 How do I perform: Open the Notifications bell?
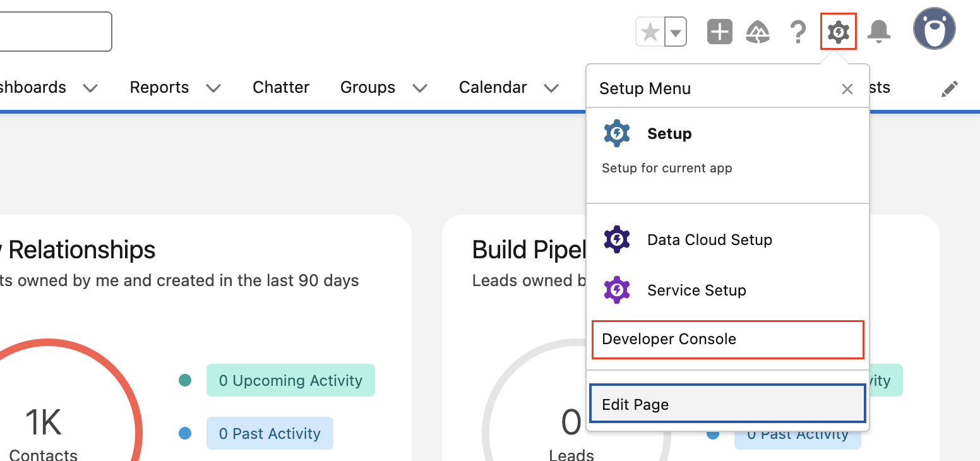[x=878, y=32]
